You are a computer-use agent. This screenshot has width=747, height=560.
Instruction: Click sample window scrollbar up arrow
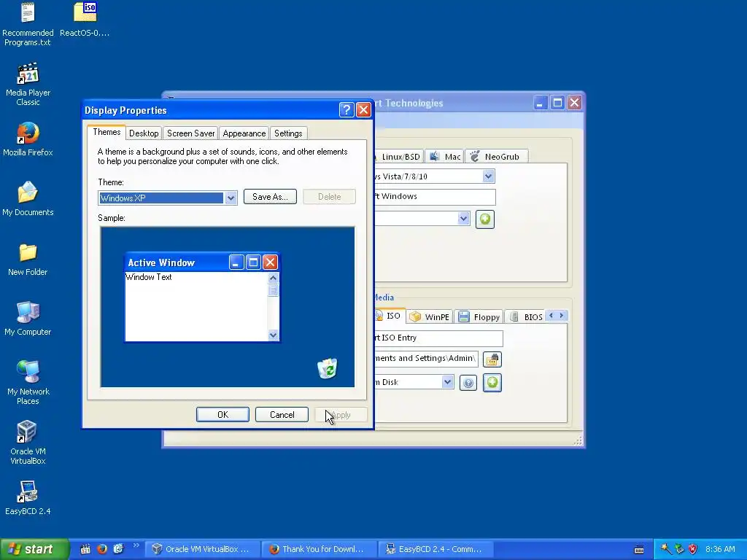[x=273, y=278]
